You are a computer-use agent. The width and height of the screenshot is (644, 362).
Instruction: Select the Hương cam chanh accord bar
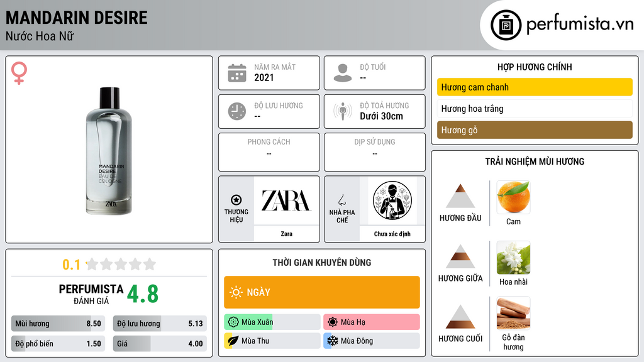pyautogui.click(x=535, y=87)
